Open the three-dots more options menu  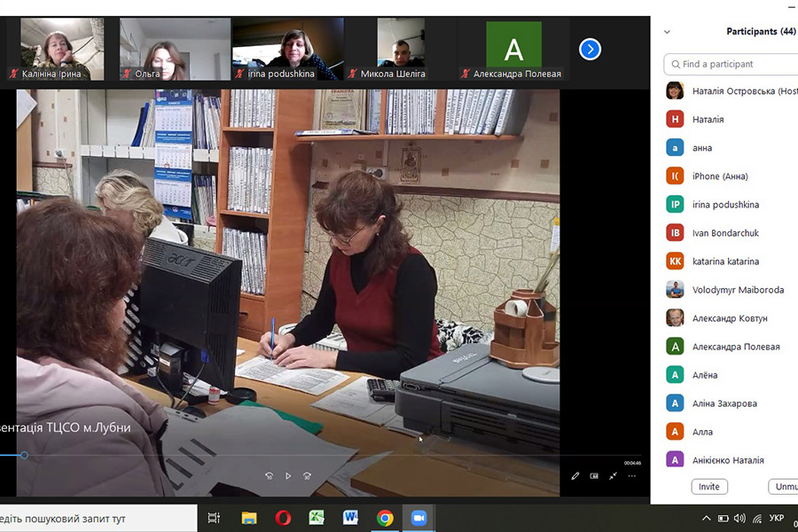[x=631, y=476]
